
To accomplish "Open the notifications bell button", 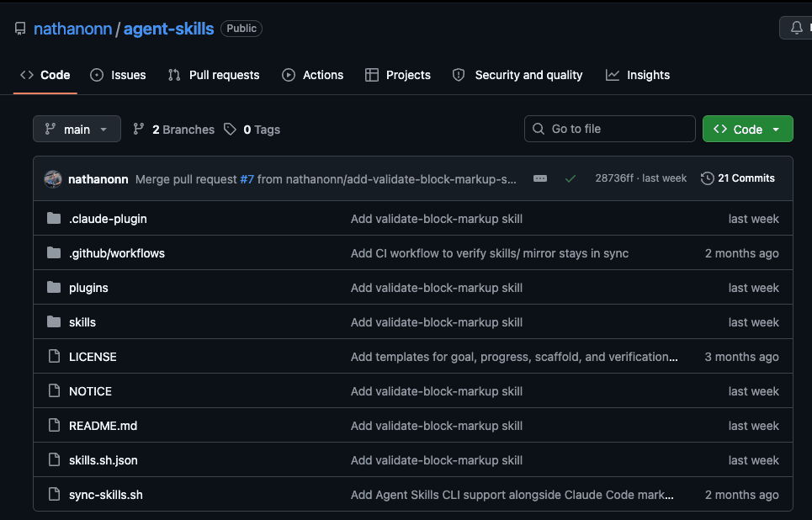I will pyautogui.click(x=796, y=28).
